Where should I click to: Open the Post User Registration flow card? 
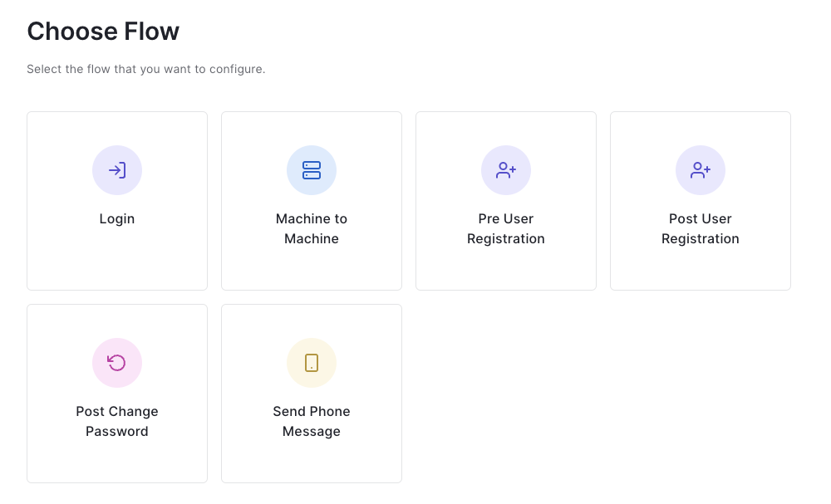tap(700, 201)
